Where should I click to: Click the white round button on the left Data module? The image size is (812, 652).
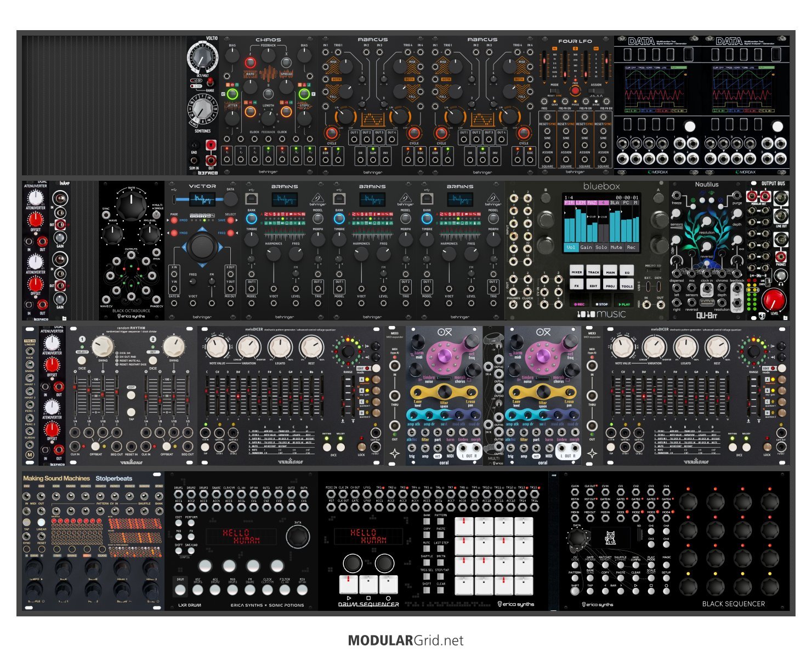(690, 126)
